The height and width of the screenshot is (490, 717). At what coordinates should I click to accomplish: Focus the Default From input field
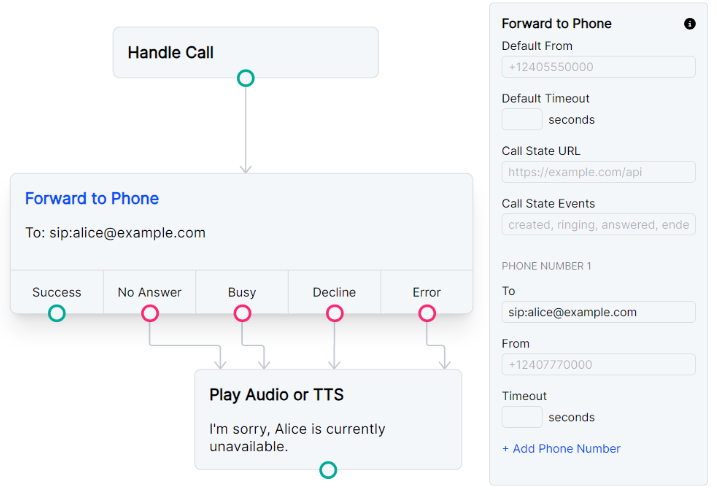click(x=598, y=67)
